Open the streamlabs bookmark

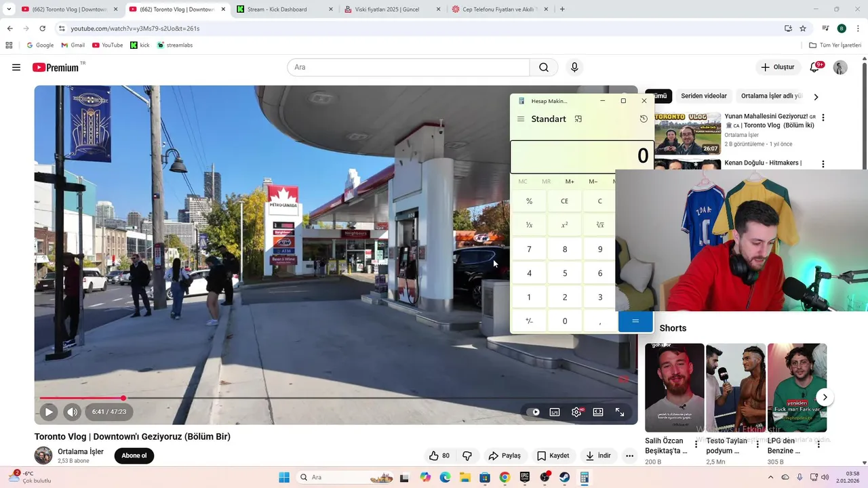click(175, 45)
